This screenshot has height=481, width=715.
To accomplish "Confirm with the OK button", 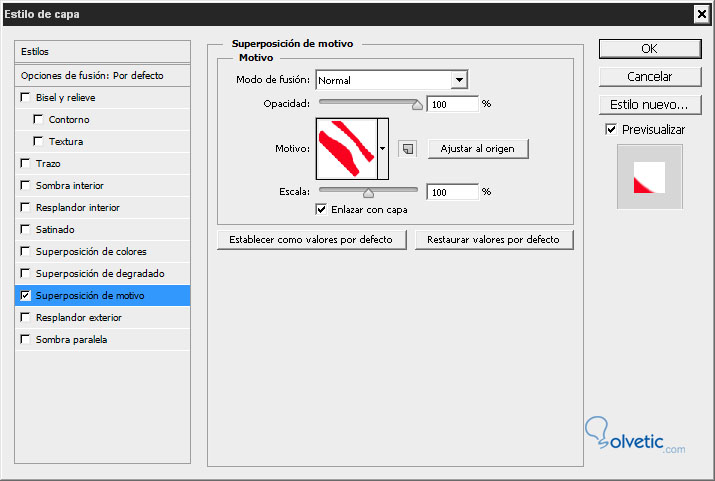I will coord(650,49).
